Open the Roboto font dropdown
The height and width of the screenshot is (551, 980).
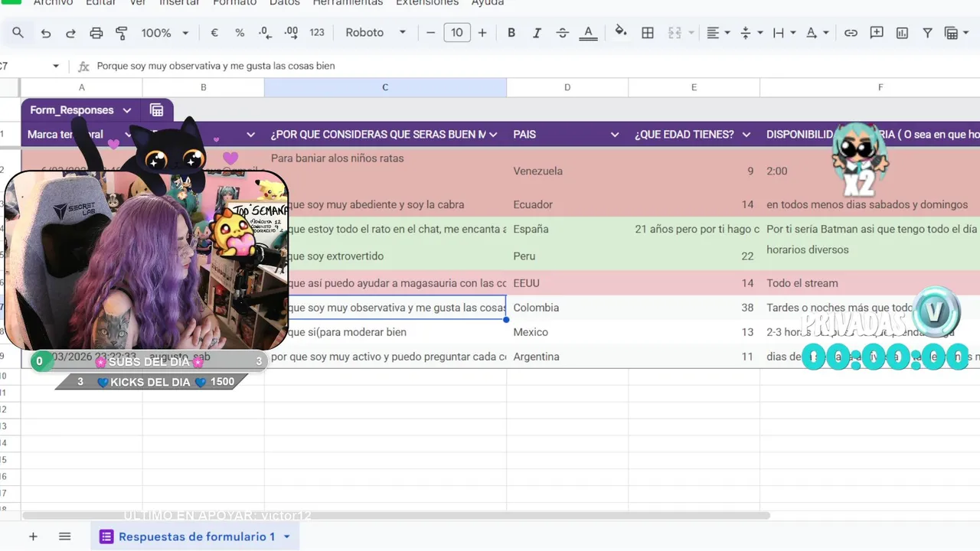click(375, 33)
